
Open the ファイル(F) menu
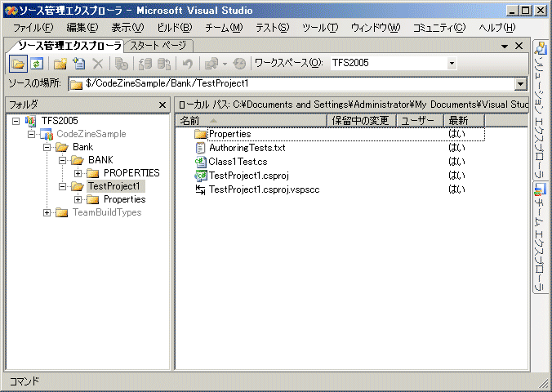[x=33, y=27]
